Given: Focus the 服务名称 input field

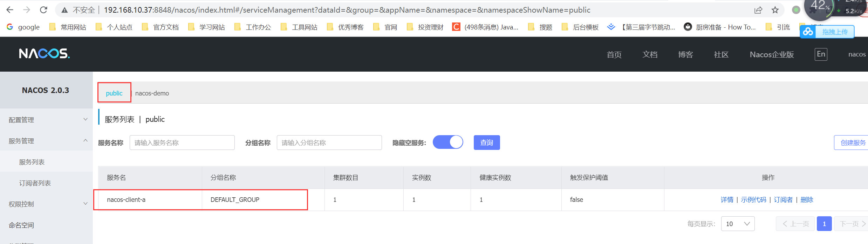Looking at the screenshot, I should (182, 143).
